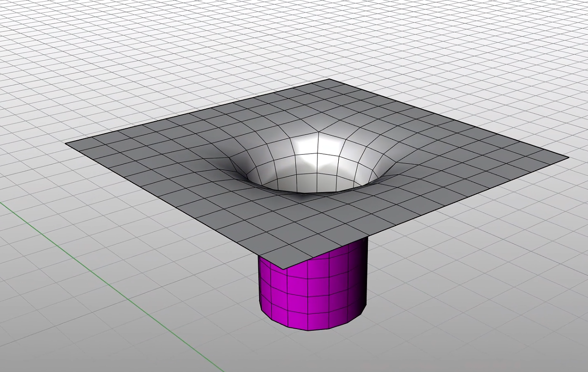Click the green axis line on the grid
The width and height of the screenshot is (588, 372).
click(111, 288)
